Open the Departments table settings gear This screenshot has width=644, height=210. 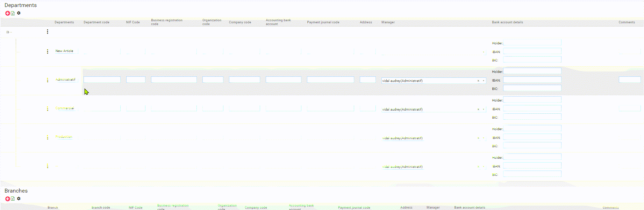(19, 13)
